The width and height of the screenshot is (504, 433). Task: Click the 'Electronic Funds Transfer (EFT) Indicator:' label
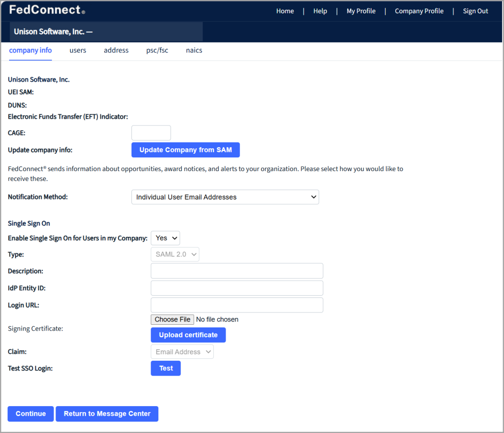68,117
